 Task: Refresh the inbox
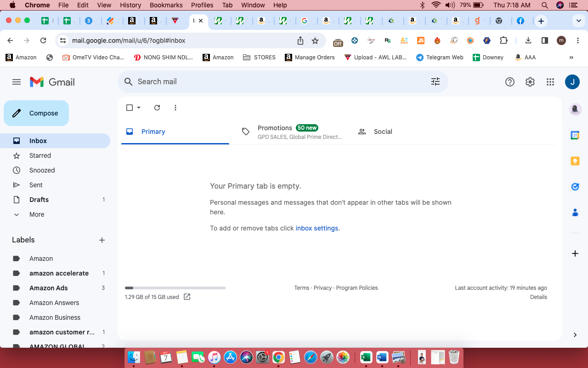click(x=157, y=108)
